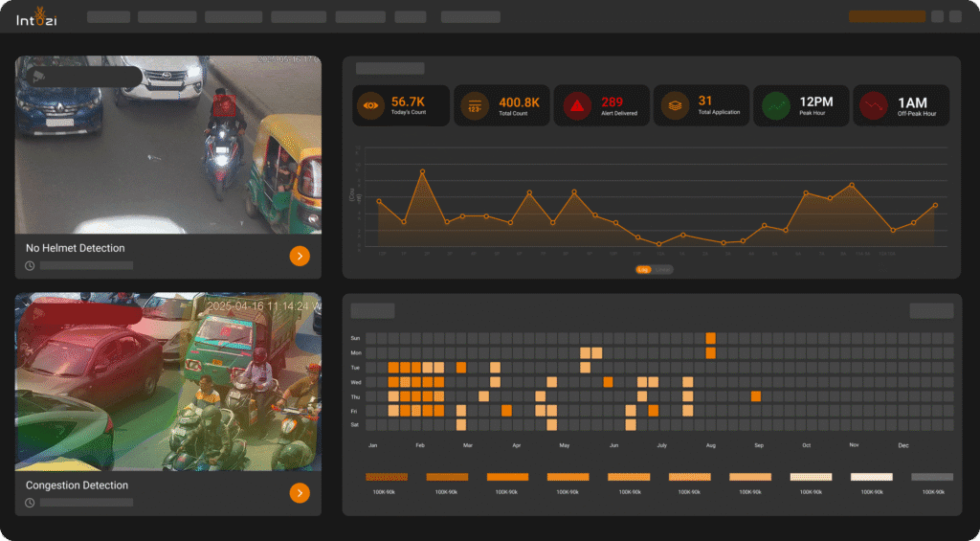Open No Helmet Detection with its arrow button
Screen dimensions: 980x541
coord(300,256)
